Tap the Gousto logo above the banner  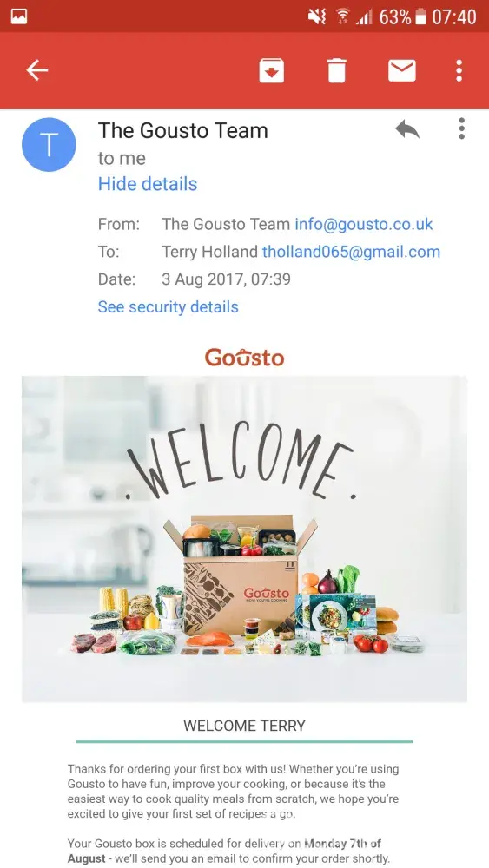tap(244, 357)
